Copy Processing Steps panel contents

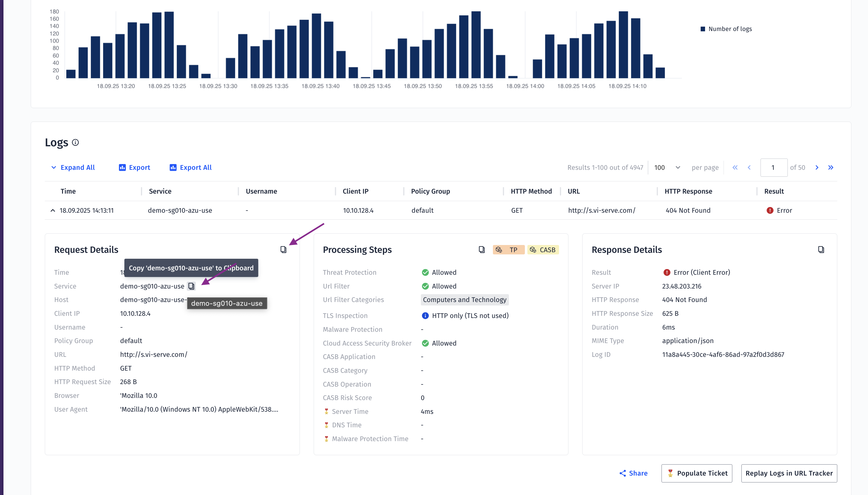481,250
